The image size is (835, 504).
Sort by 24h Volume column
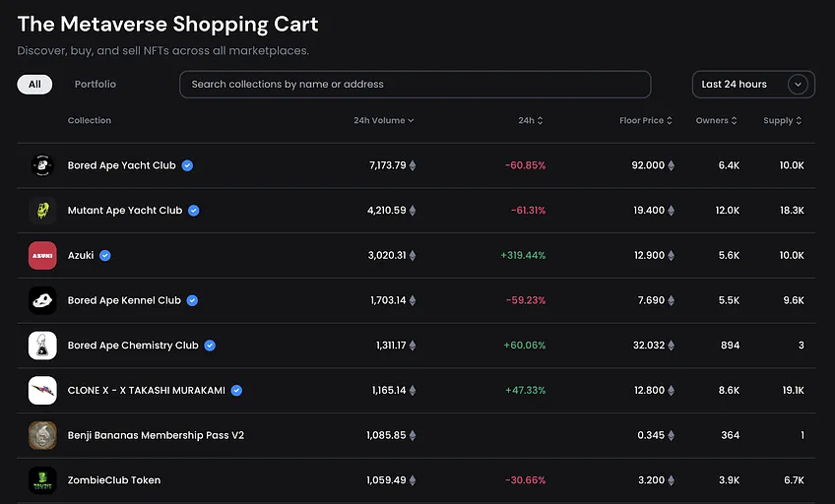pos(383,120)
